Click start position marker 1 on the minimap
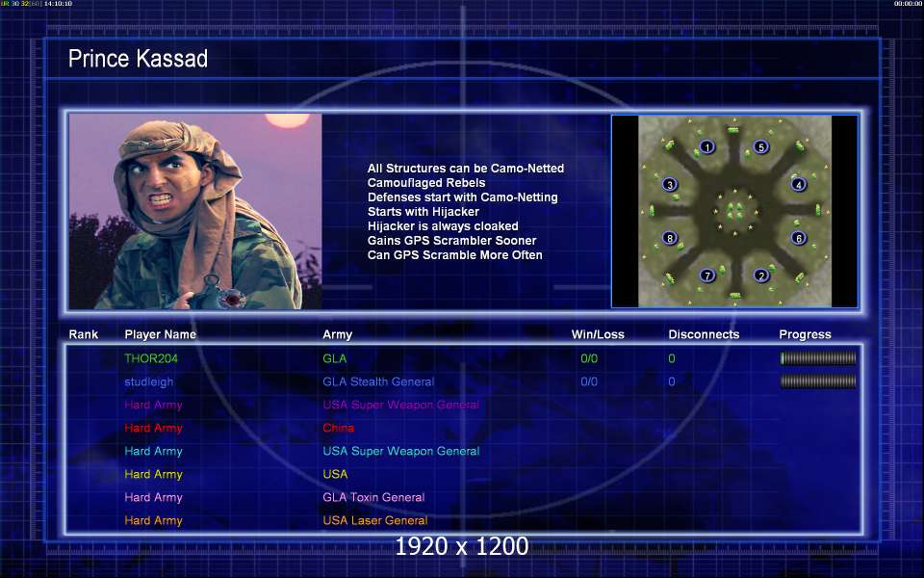The height and width of the screenshot is (578, 924). pyautogui.click(x=707, y=146)
